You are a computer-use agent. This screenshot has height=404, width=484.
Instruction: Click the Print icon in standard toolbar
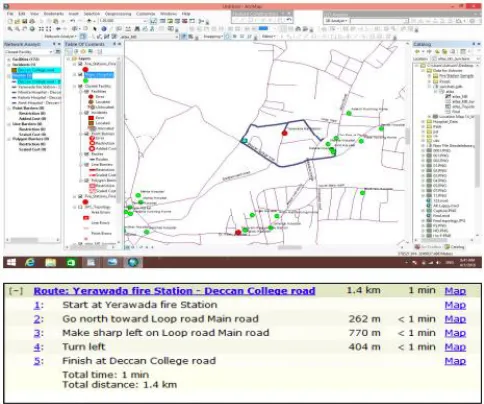(x=32, y=21)
